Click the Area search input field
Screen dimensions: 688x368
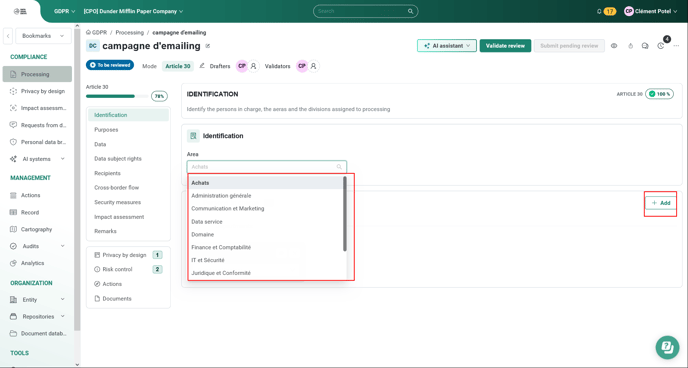267,167
